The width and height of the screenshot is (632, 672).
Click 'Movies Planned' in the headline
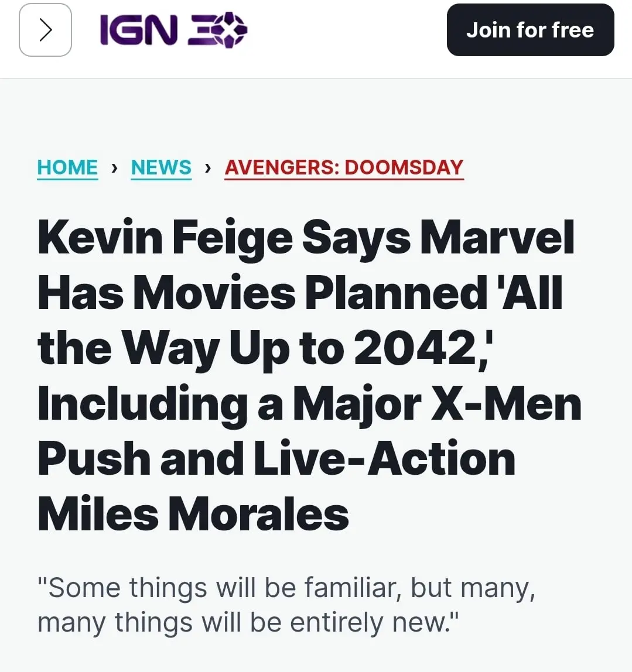[x=310, y=293]
